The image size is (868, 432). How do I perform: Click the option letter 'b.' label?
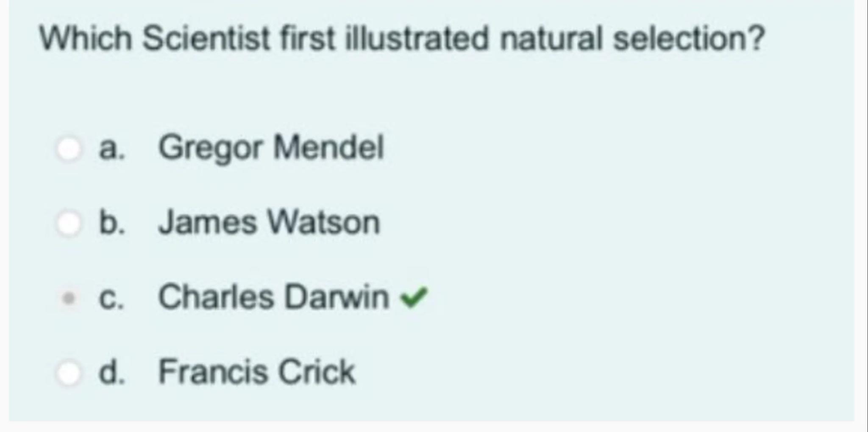click(x=112, y=223)
